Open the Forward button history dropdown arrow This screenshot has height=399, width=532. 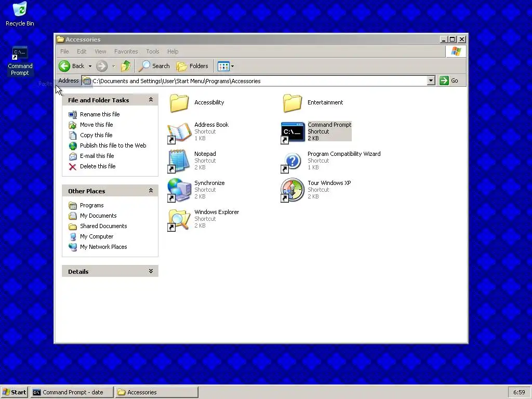(x=113, y=66)
